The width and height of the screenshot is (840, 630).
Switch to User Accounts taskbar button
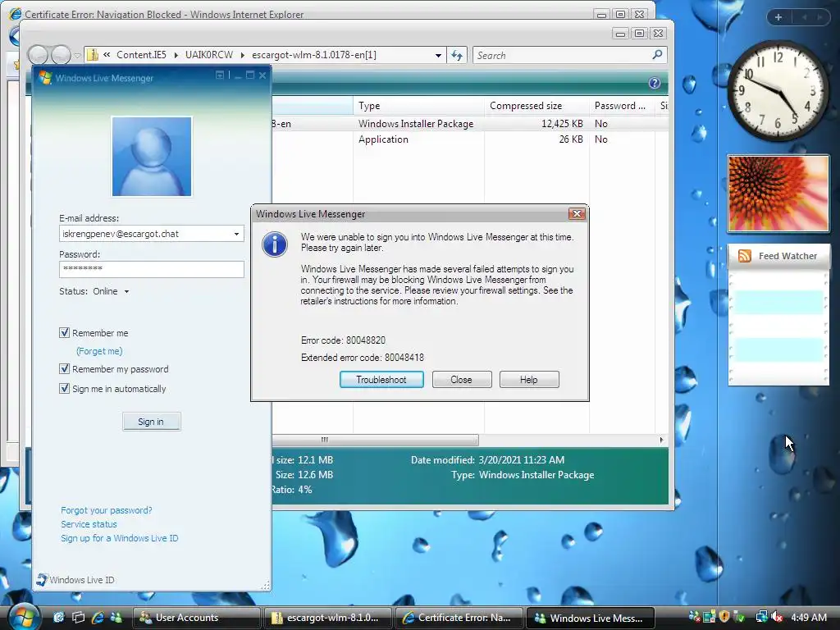tap(196, 618)
